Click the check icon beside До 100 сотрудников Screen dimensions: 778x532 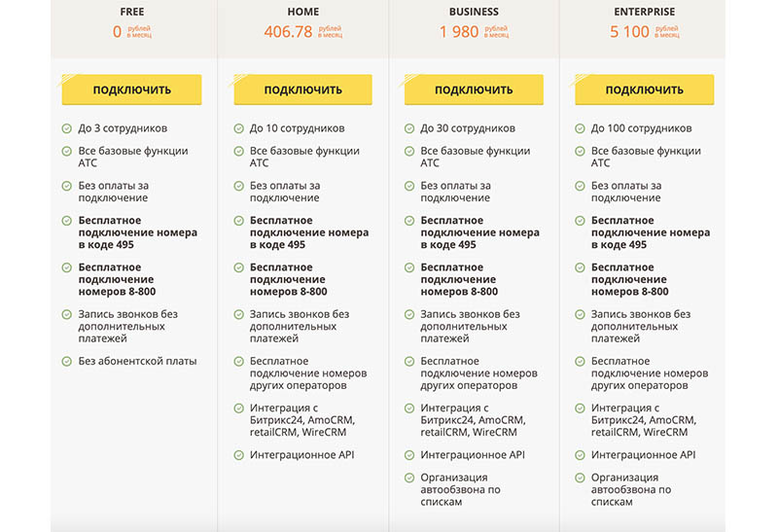pyautogui.click(x=581, y=128)
